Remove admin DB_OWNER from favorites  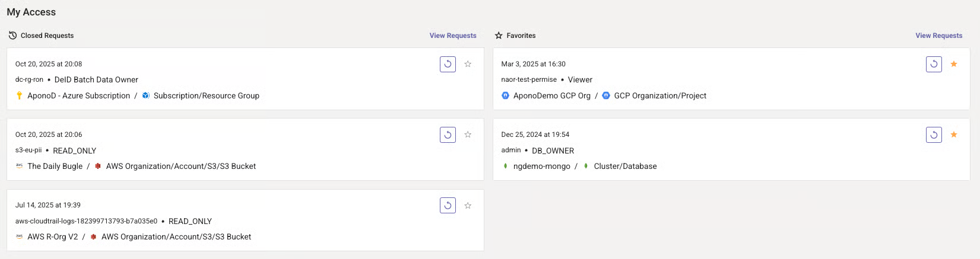point(954,135)
